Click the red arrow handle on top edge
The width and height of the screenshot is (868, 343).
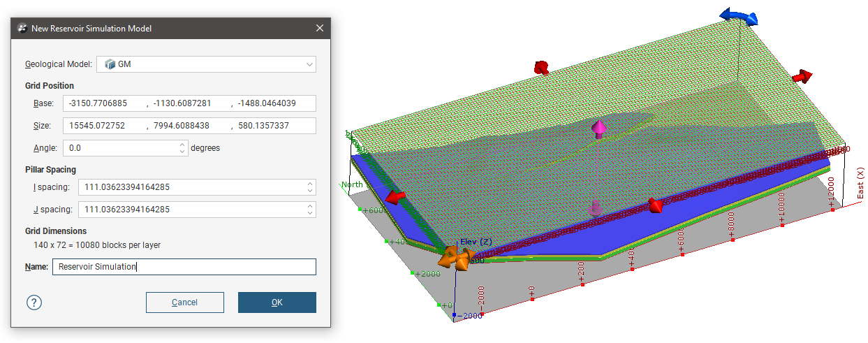pos(541,68)
